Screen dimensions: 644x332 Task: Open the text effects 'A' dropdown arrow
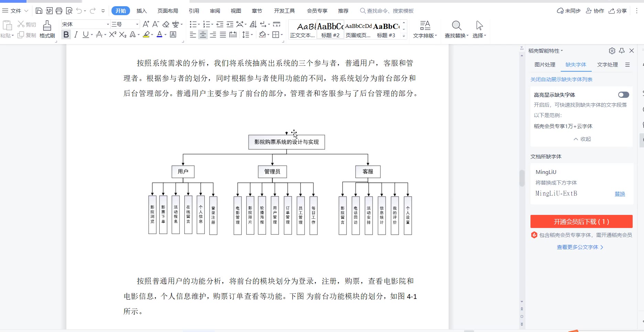(x=139, y=35)
